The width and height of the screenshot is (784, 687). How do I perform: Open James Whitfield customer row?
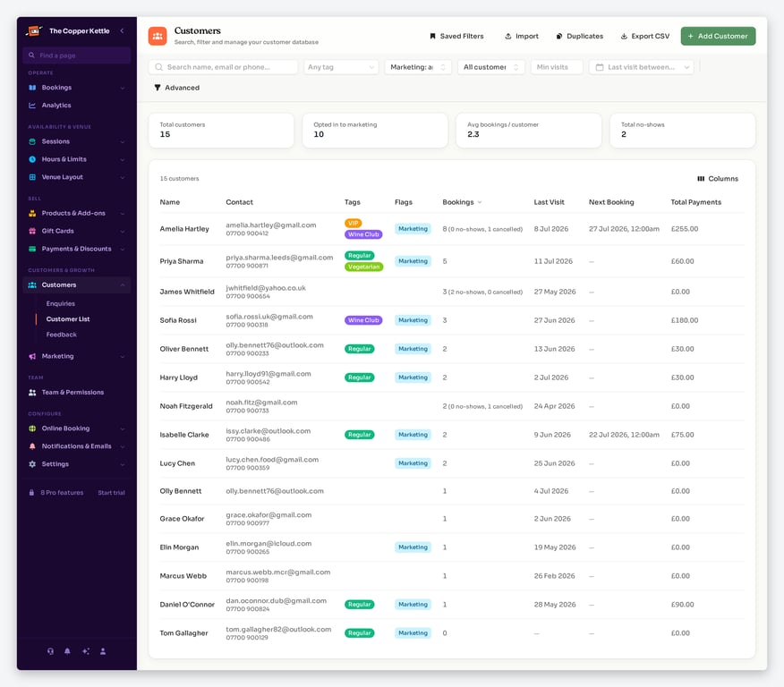(x=451, y=292)
